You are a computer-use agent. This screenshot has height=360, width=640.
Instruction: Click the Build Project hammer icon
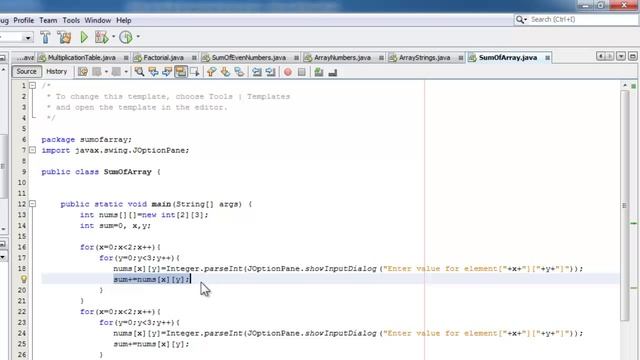tap(45, 37)
